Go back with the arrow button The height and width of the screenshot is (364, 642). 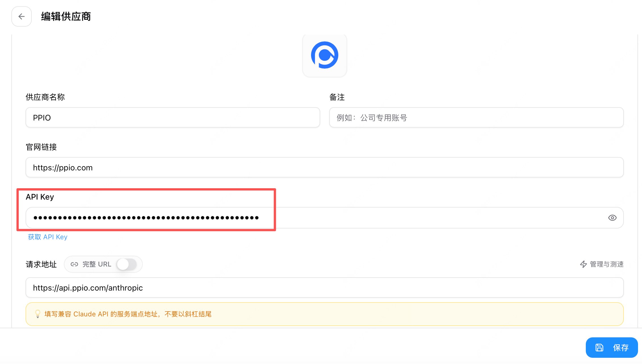click(x=22, y=16)
